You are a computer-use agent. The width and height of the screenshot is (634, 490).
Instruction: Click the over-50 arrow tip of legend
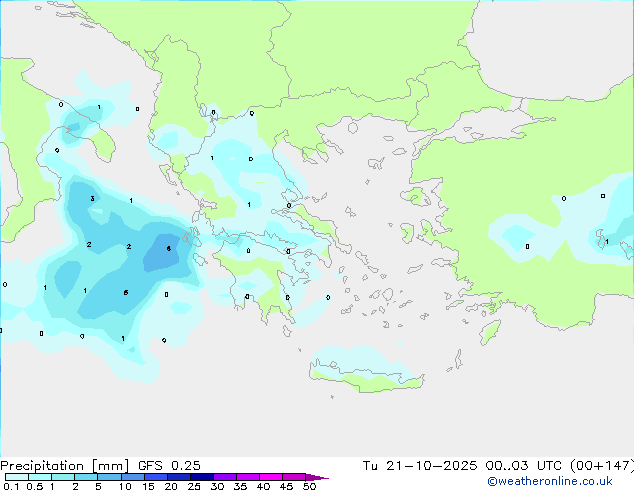point(317,477)
